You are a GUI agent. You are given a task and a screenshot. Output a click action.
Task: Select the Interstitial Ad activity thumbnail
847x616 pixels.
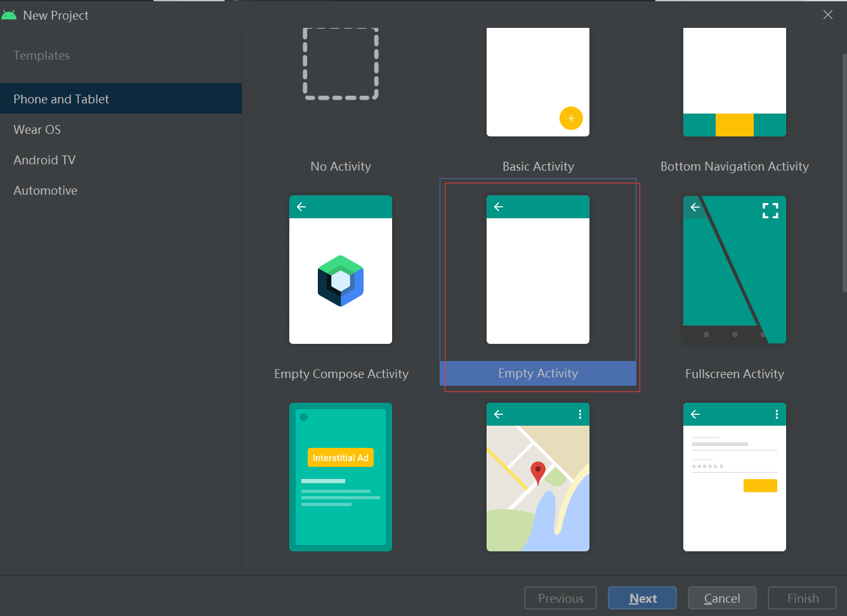coord(341,477)
